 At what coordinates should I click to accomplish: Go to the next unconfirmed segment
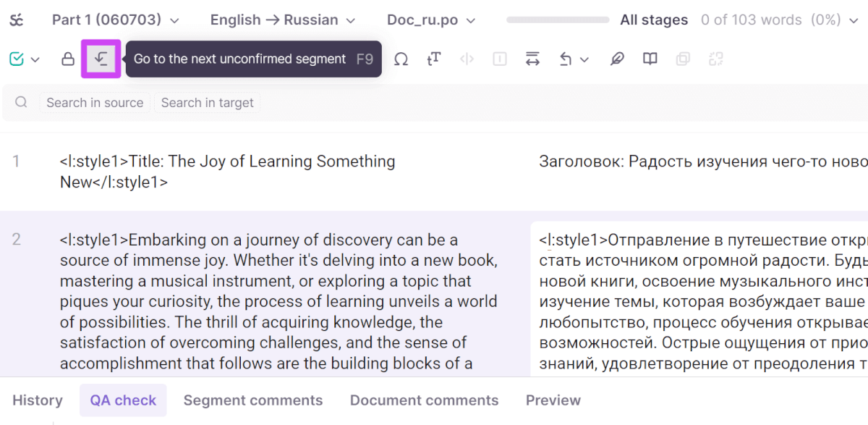[101, 59]
